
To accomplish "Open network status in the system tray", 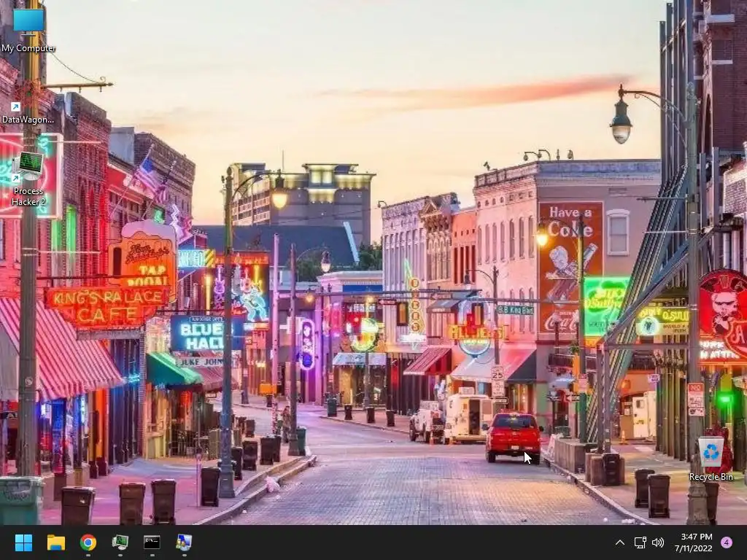I will (640, 542).
